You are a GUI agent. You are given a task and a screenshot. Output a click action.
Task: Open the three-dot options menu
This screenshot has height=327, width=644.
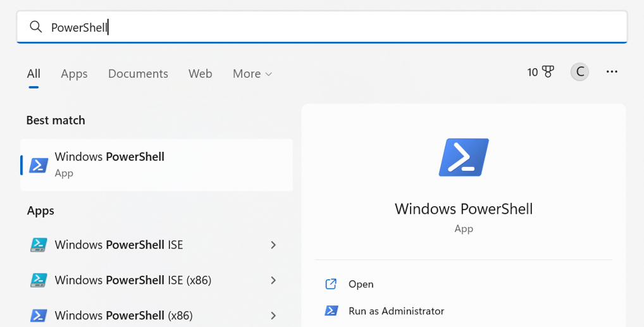(x=612, y=72)
